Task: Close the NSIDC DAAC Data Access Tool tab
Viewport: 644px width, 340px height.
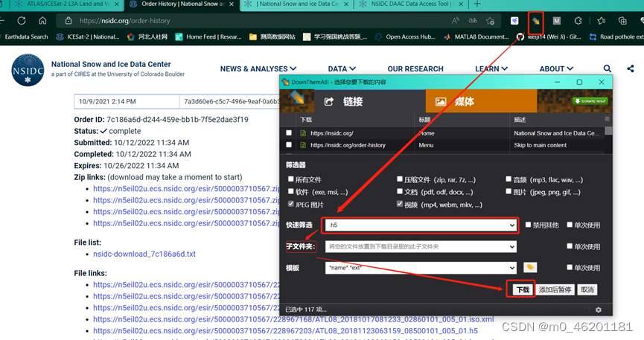Action: coord(461,4)
